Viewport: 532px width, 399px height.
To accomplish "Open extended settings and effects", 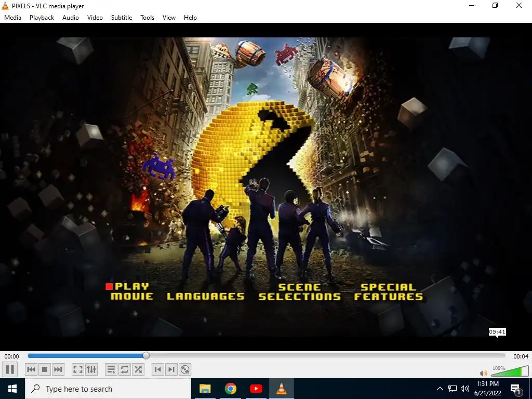I will click(x=91, y=369).
